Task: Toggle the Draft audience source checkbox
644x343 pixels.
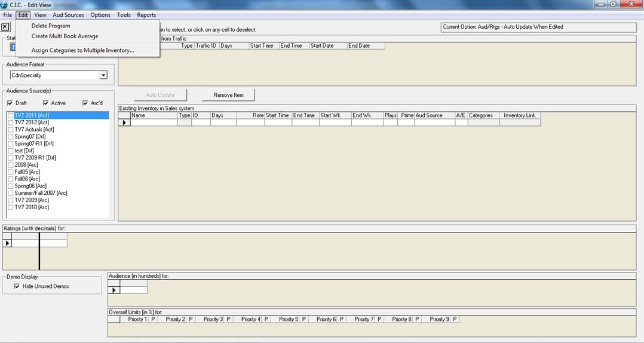Action: [x=10, y=103]
